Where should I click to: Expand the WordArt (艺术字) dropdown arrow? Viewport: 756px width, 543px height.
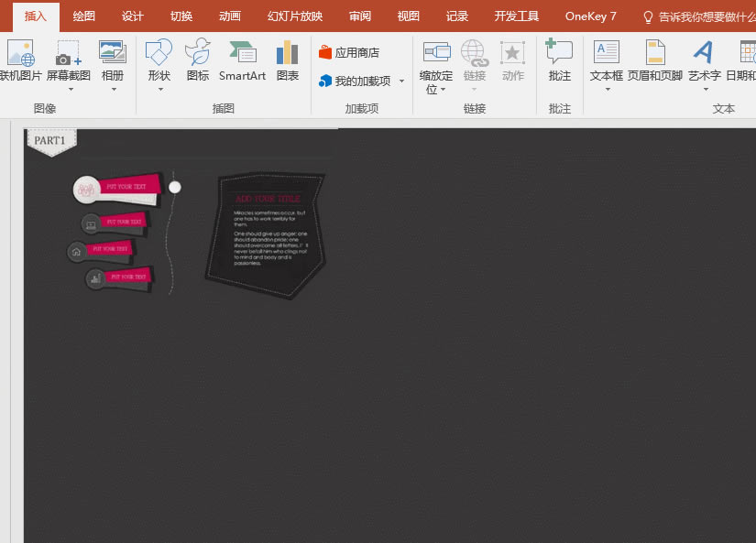tap(706, 90)
